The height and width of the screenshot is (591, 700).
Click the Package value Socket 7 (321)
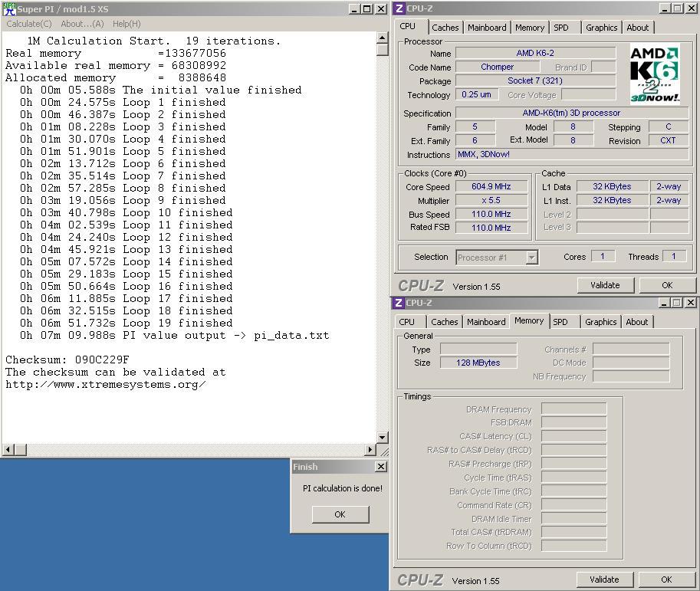(535, 80)
